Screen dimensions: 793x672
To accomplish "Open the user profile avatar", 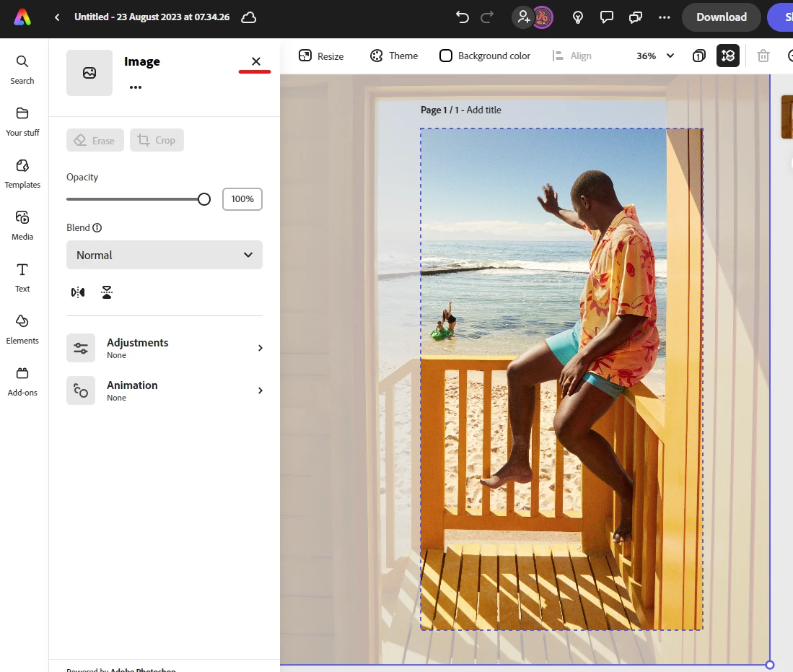I will point(542,17).
